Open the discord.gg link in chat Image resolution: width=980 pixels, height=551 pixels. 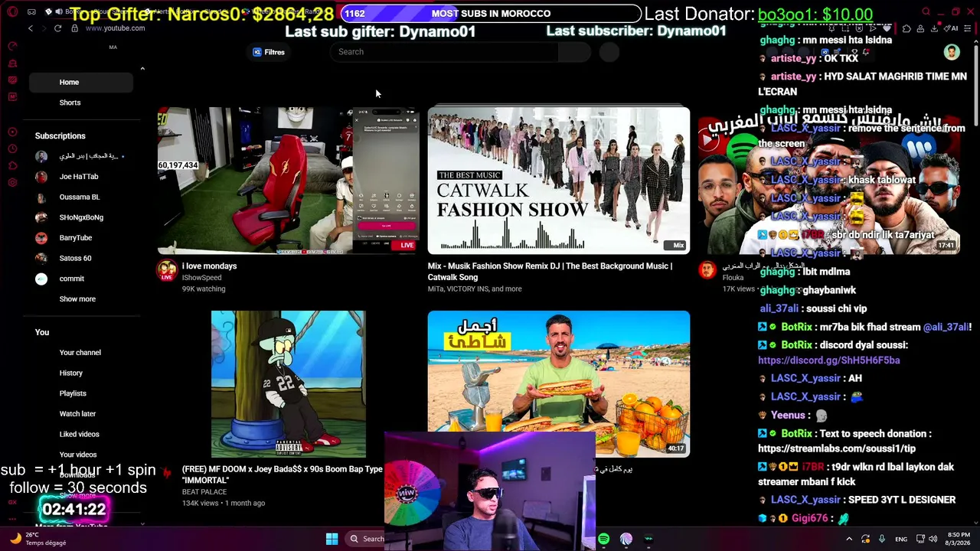coord(829,360)
